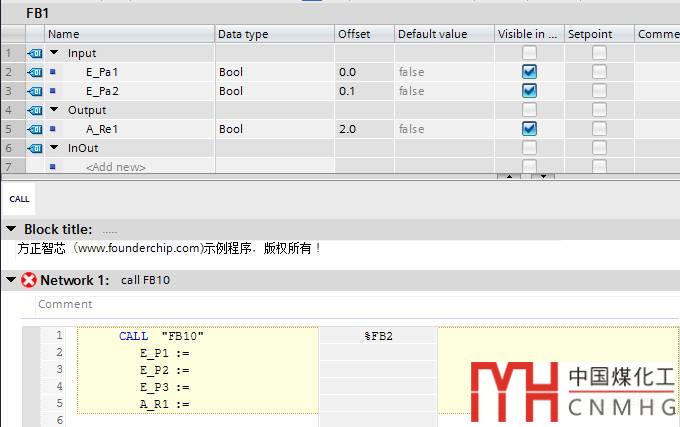Image resolution: width=680 pixels, height=427 pixels.
Task: Click the E_Pa2 row parameter icon
Action: point(34,91)
